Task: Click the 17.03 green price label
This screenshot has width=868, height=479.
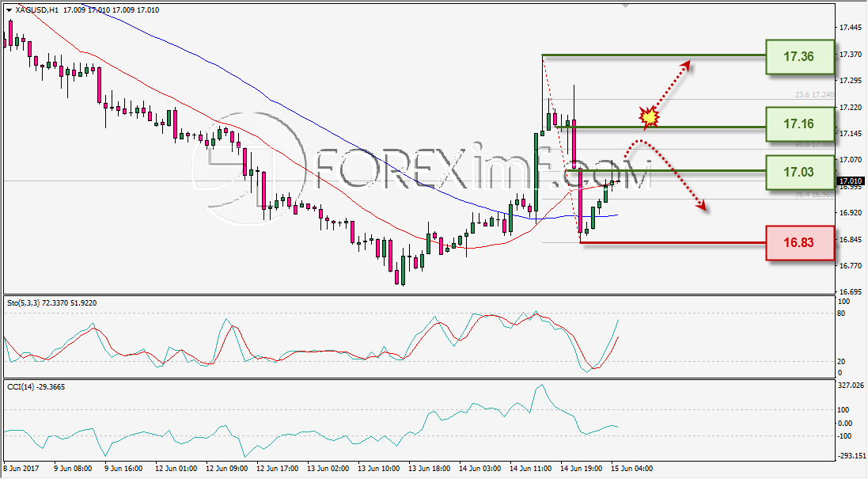Action: (799, 173)
